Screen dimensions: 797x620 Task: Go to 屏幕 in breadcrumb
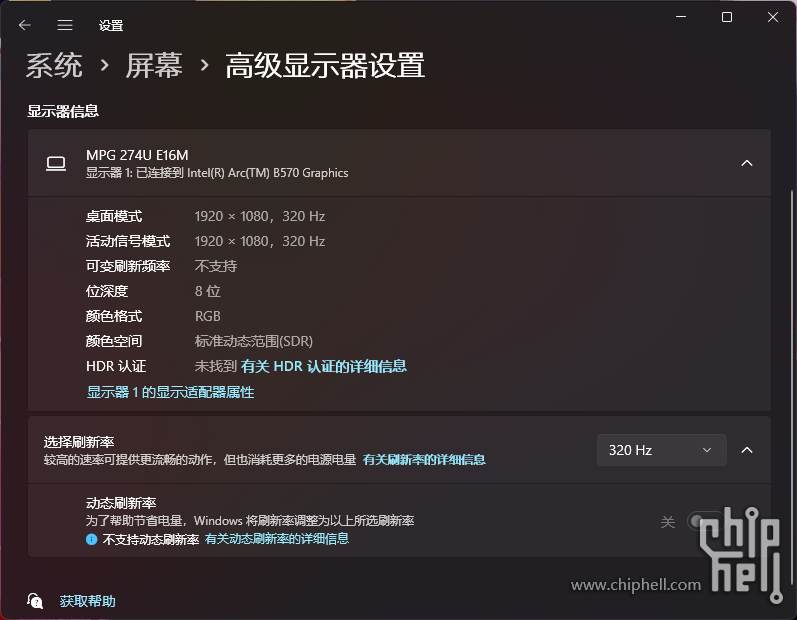154,66
